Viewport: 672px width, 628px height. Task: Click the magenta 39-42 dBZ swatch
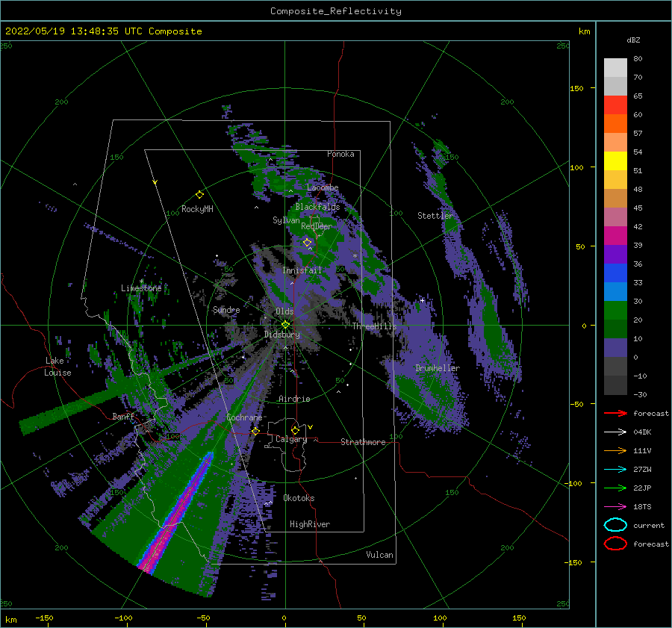(x=615, y=236)
